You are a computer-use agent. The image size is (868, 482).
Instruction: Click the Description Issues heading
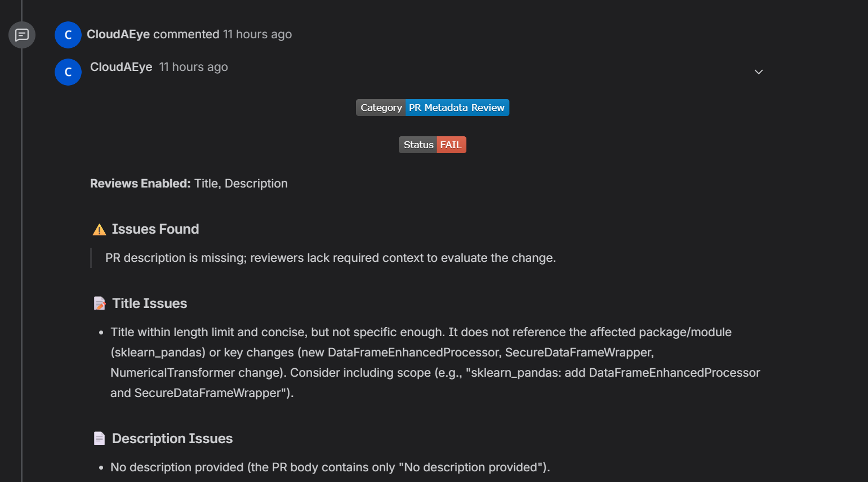(x=172, y=439)
